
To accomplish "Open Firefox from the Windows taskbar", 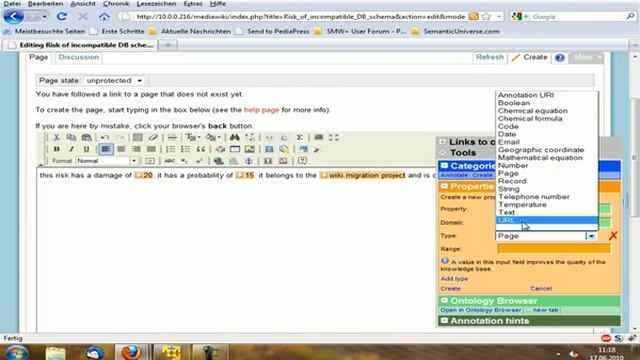I will click(131, 352).
